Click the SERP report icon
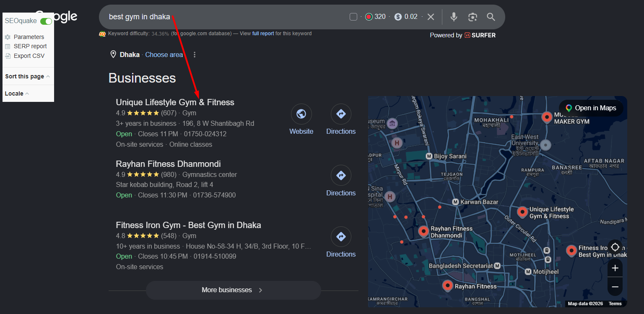The height and width of the screenshot is (314, 644). [8, 46]
